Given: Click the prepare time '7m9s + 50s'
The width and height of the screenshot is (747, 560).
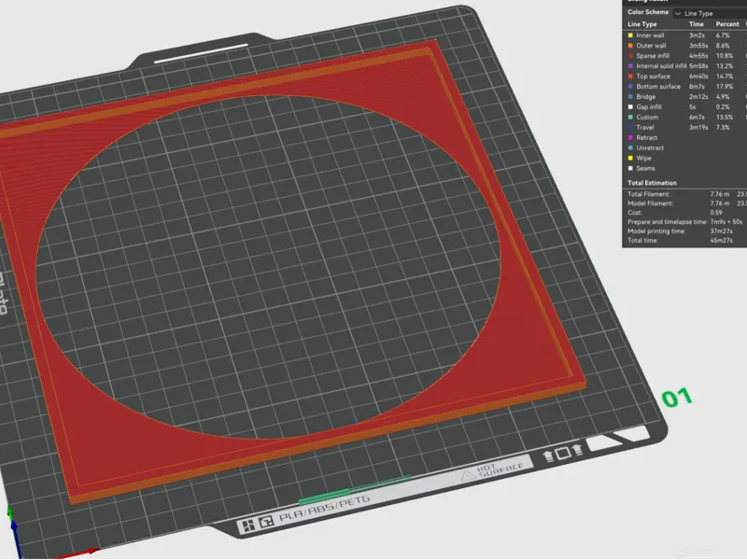Looking at the screenshot, I should click(x=726, y=222).
